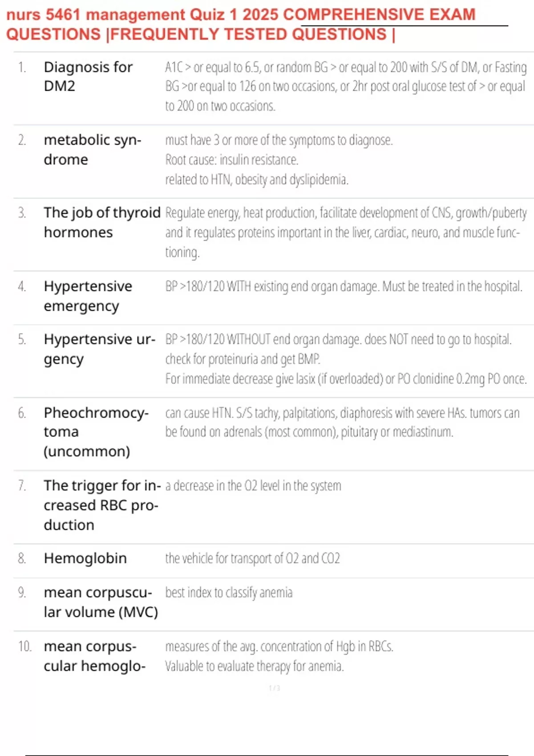Click the '1/3' page number indicator

[x=274, y=688]
